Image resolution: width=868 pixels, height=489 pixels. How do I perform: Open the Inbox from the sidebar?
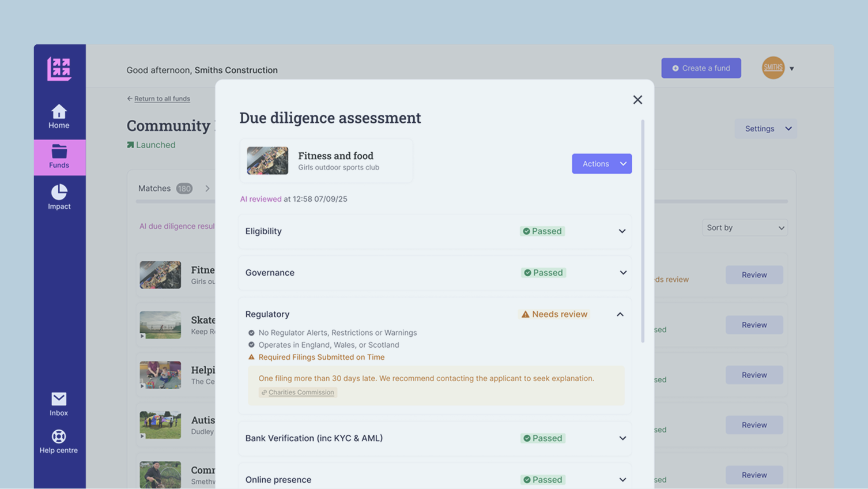[x=59, y=404]
